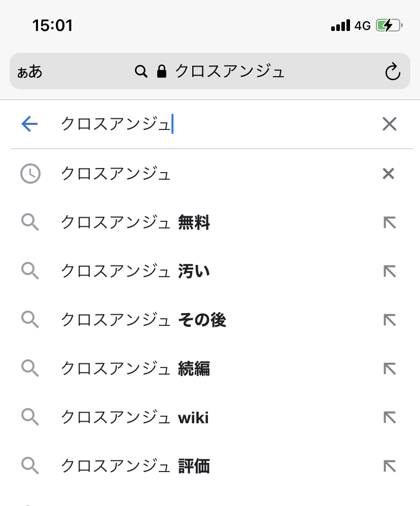Fill in その後 using the arrow icon

pos(389,320)
